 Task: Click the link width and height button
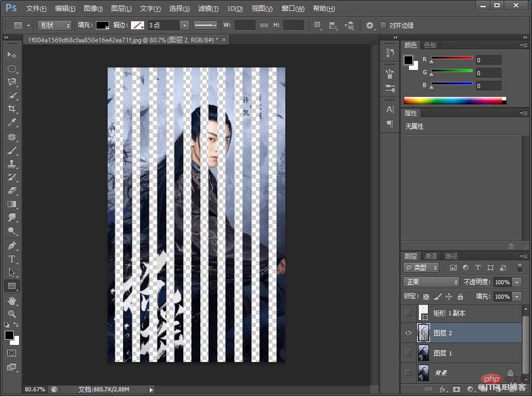pos(264,25)
